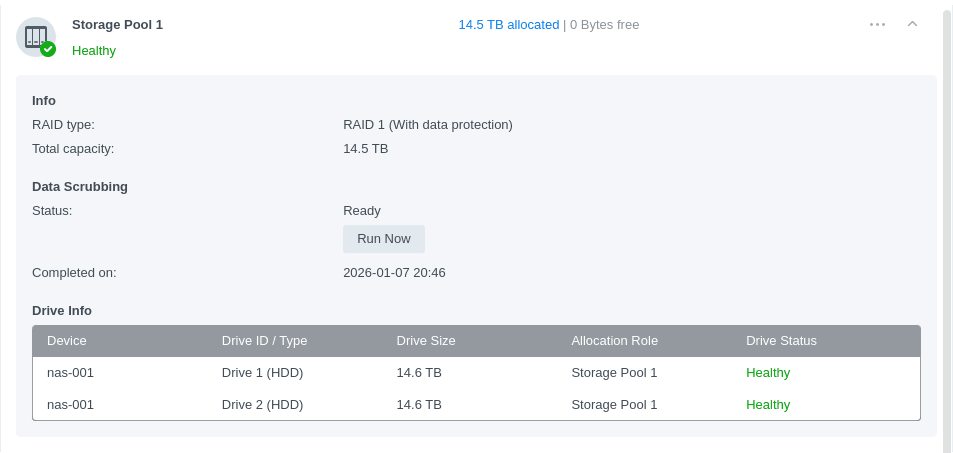Select the Drive 2 (HDD) row
The width and height of the screenshot is (953, 453).
point(262,405)
